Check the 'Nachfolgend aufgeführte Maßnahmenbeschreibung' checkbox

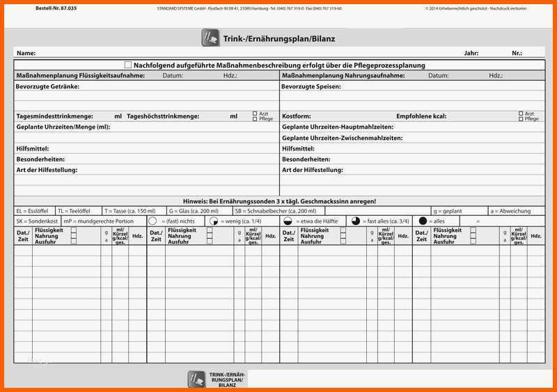127,65
